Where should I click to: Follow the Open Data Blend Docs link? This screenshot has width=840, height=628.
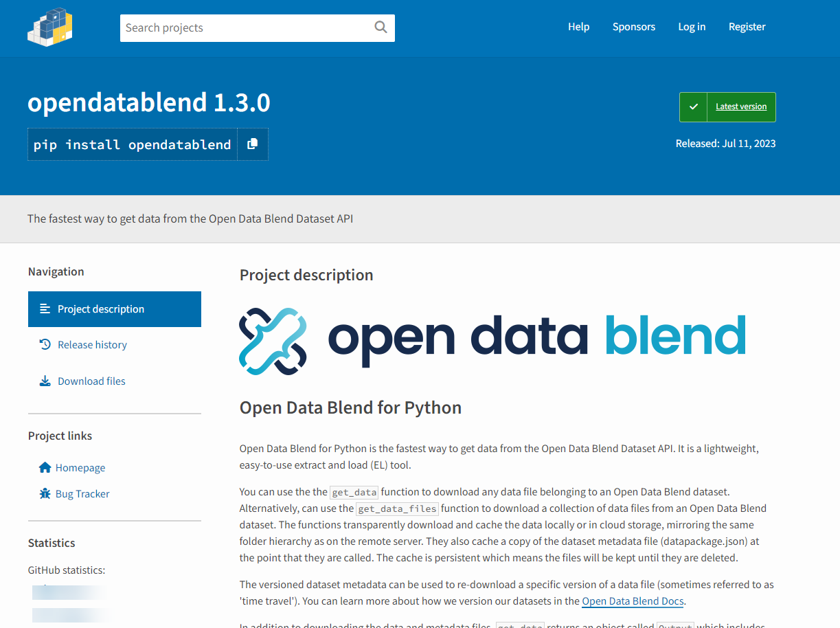pyautogui.click(x=633, y=601)
